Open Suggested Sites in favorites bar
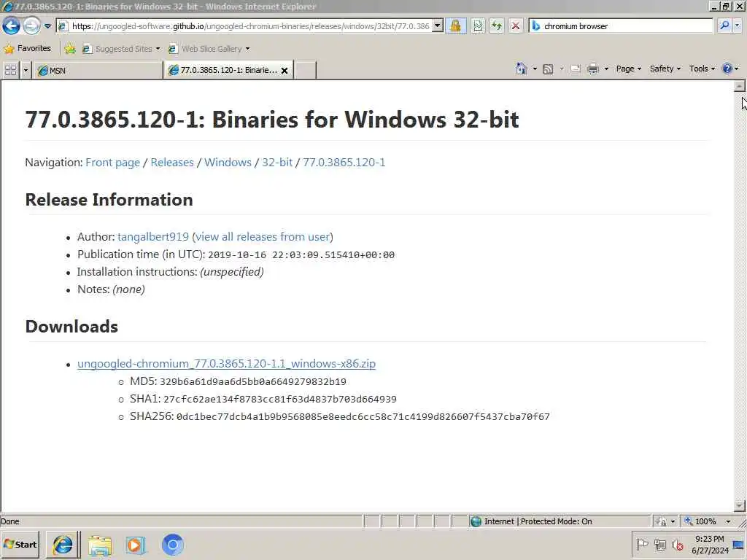Screen dimensions: 747x560 coord(121,49)
